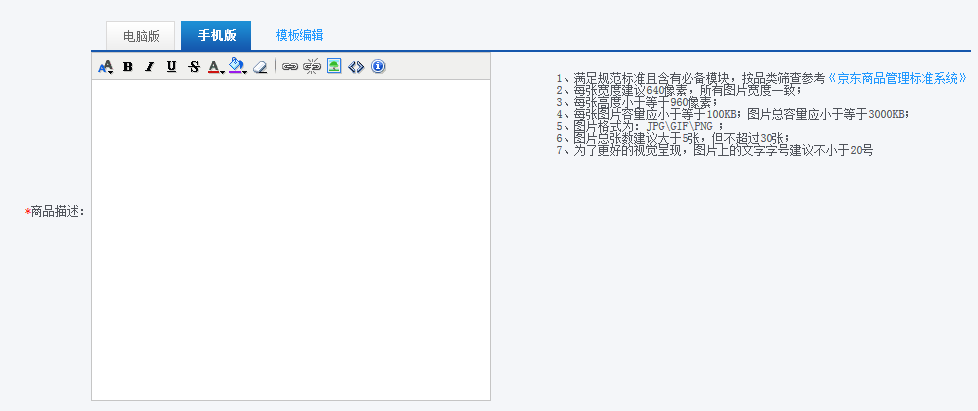Open the blue info about icon
978x411 pixels.
coord(378,66)
